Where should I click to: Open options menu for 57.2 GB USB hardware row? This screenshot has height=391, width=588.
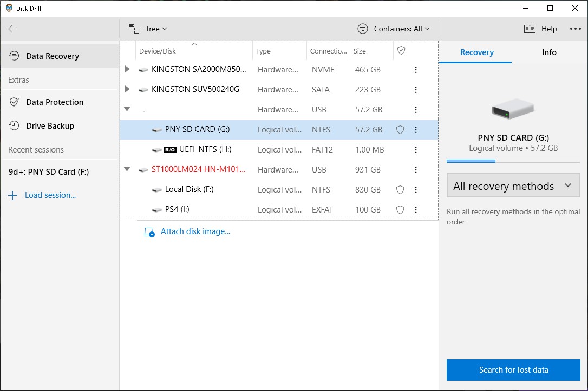pos(416,110)
